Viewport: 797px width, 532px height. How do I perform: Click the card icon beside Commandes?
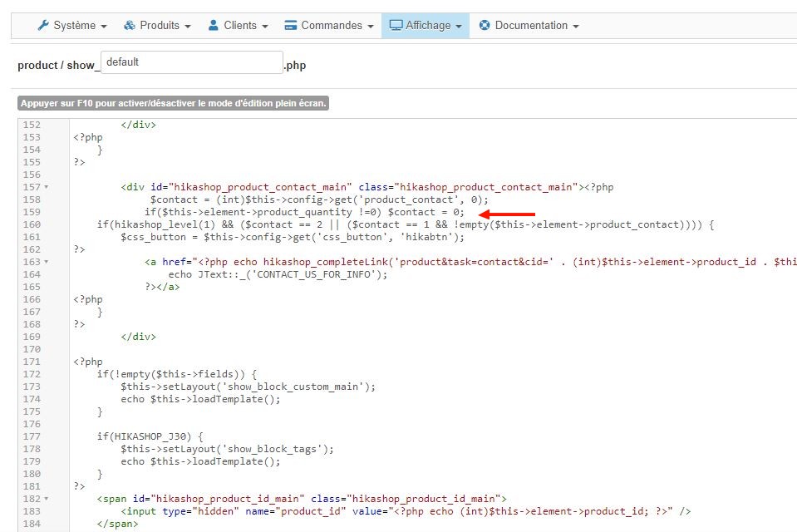coord(290,26)
